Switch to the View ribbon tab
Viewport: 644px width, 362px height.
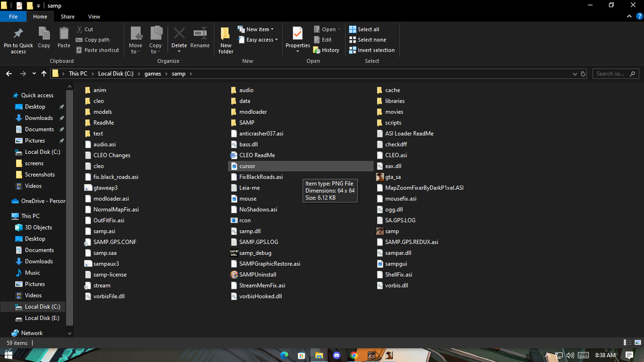coord(94,17)
